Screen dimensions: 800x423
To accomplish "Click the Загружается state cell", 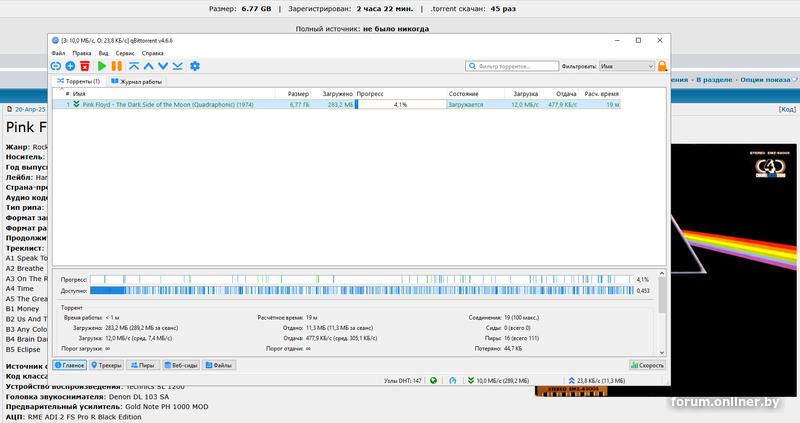I will [x=466, y=104].
